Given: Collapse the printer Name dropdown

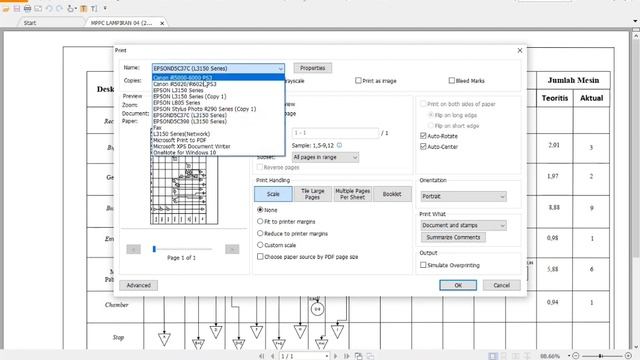Looking at the screenshot, I should (x=280, y=69).
